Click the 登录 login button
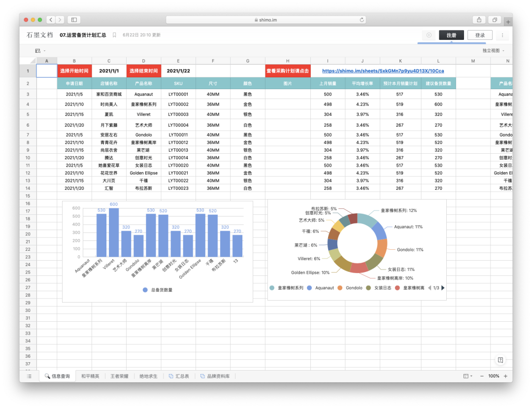Screen dimensions: 532x408 point(480,35)
